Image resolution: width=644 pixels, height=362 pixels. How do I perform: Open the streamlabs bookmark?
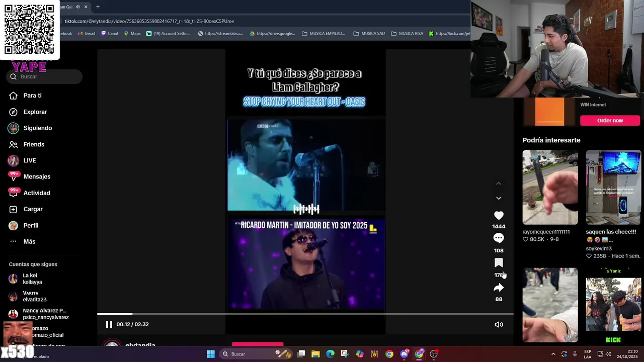coord(220,34)
